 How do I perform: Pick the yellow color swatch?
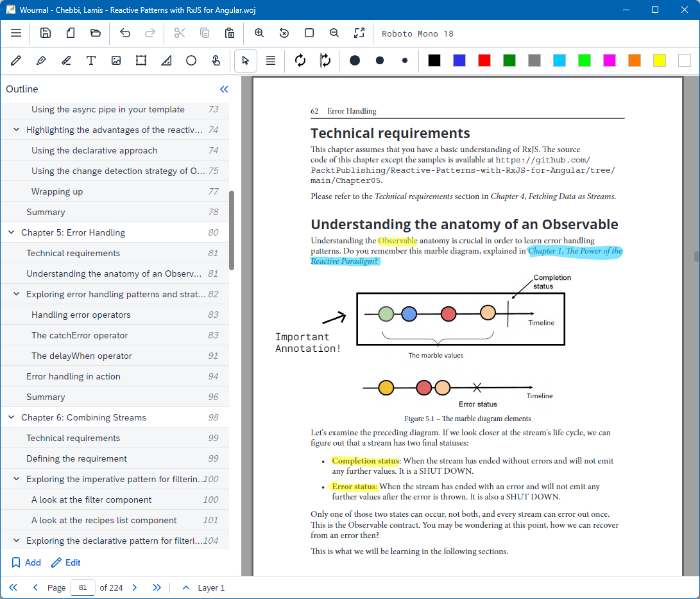[x=660, y=60]
